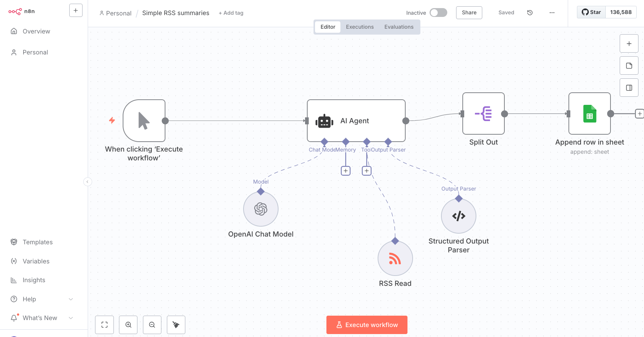Zoom out on the canvas
This screenshot has width=644, height=337.
(x=152, y=325)
